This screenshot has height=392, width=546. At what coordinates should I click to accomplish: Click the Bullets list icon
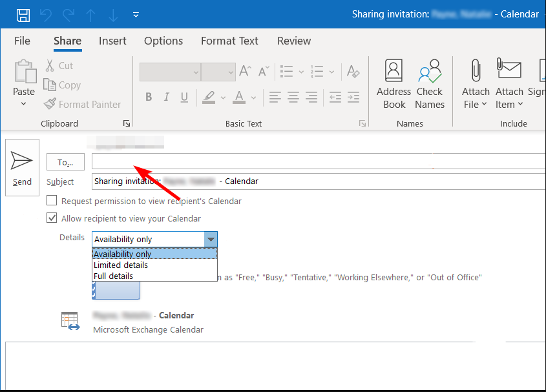click(x=286, y=72)
